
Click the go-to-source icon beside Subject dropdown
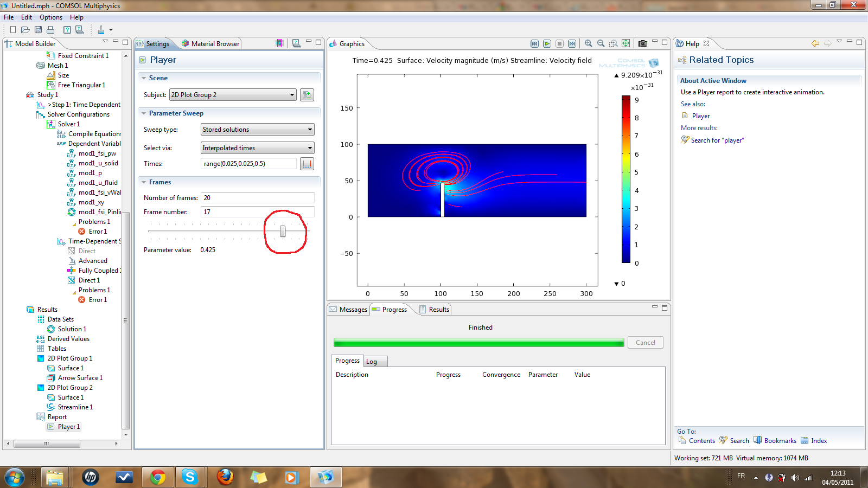(x=307, y=95)
